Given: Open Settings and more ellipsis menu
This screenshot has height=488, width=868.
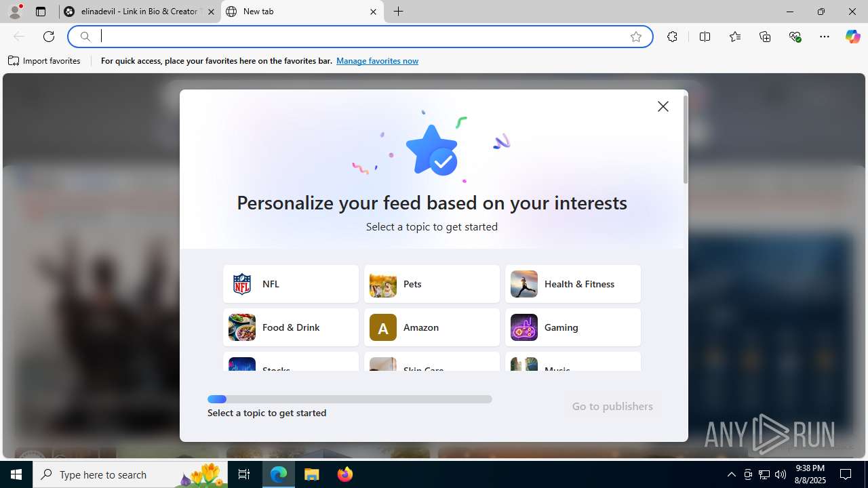Looking at the screenshot, I should (x=825, y=37).
